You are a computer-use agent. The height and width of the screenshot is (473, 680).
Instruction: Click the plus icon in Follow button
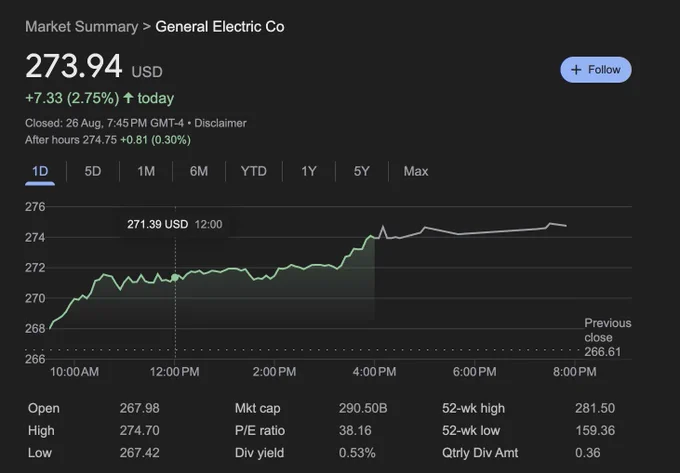tap(576, 70)
